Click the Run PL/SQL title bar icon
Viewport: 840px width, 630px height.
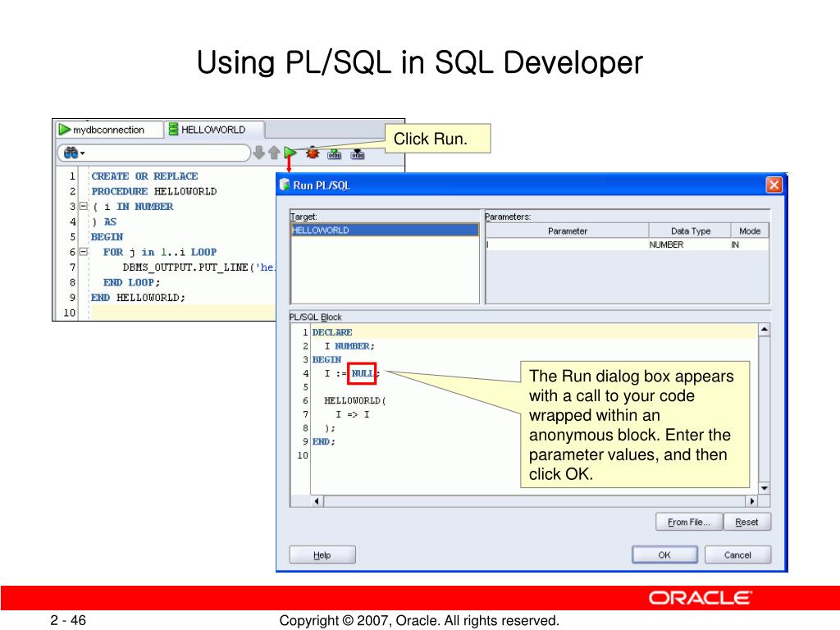[x=285, y=185]
